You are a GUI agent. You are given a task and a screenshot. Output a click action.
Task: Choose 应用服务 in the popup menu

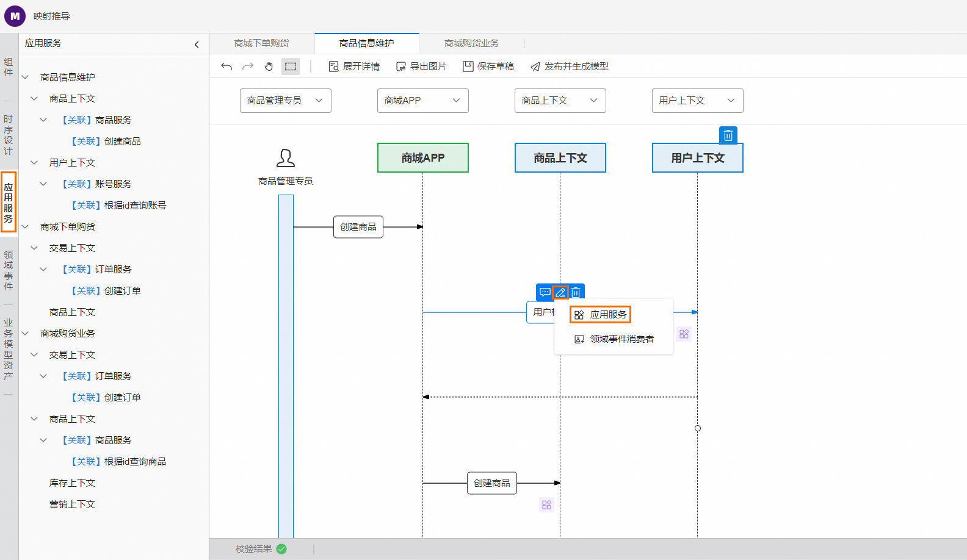[600, 315]
